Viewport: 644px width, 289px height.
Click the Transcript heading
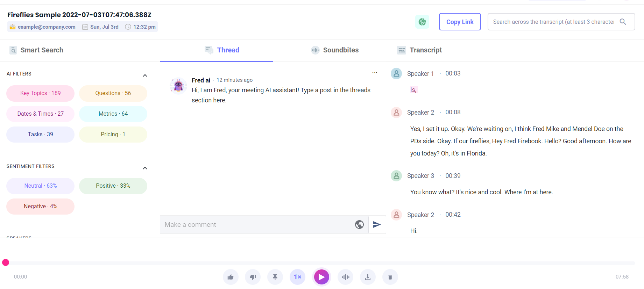coord(426,50)
